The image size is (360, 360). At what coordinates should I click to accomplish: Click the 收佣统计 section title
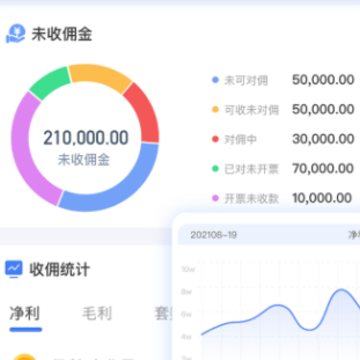[x=60, y=269]
